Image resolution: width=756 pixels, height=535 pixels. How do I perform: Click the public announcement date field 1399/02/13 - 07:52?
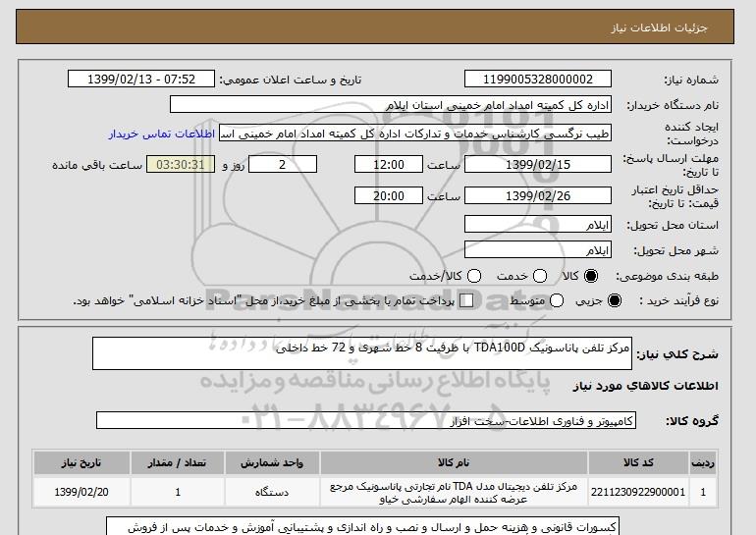141,80
